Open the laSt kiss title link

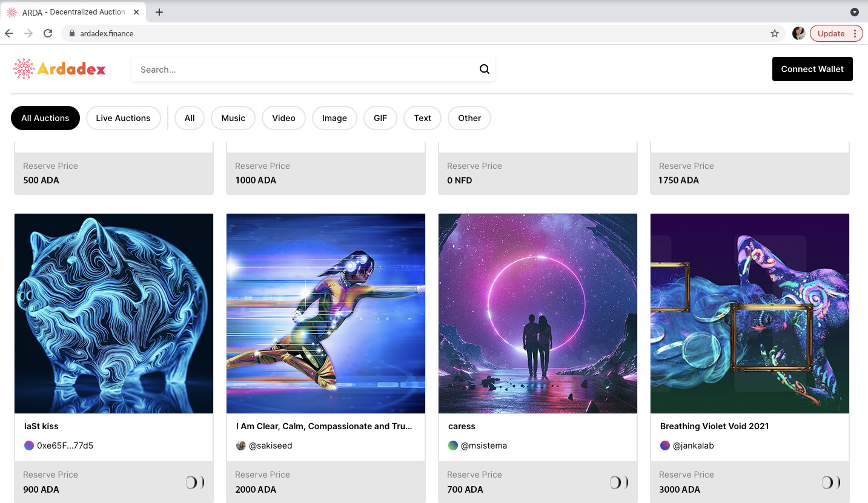pyautogui.click(x=41, y=426)
